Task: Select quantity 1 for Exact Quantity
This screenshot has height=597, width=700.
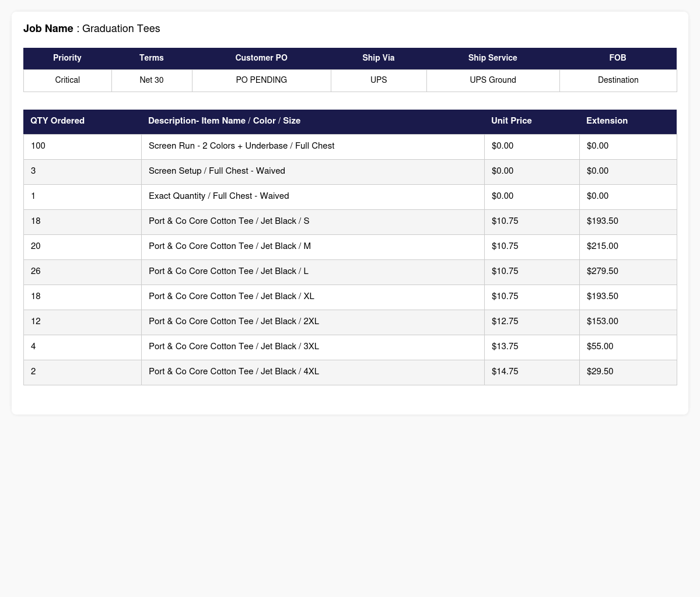Action: click(82, 197)
